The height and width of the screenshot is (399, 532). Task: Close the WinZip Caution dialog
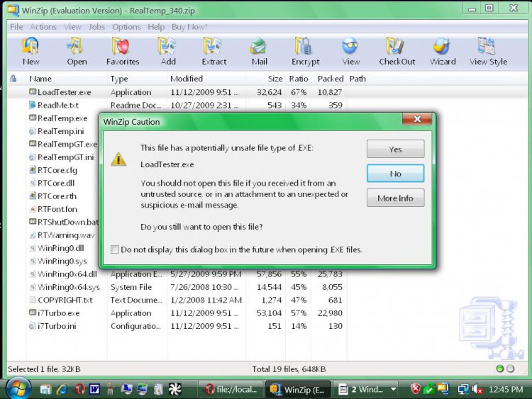point(416,119)
